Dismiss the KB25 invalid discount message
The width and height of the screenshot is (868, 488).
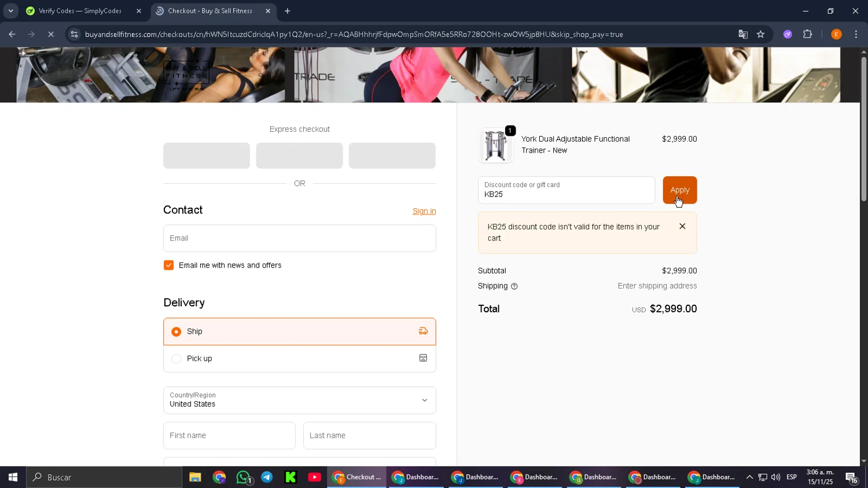pyautogui.click(x=682, y=227)
